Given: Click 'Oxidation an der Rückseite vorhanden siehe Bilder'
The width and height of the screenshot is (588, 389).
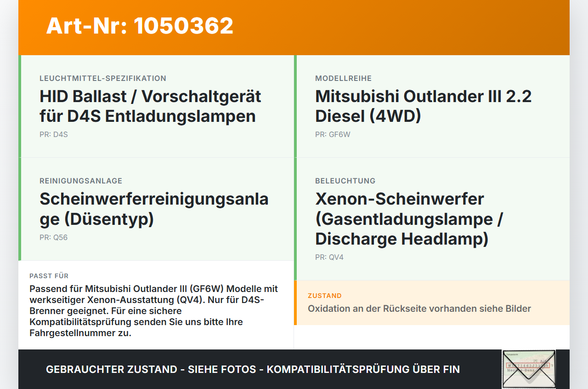Looking at the screenshot, I should tap(419, 309).
